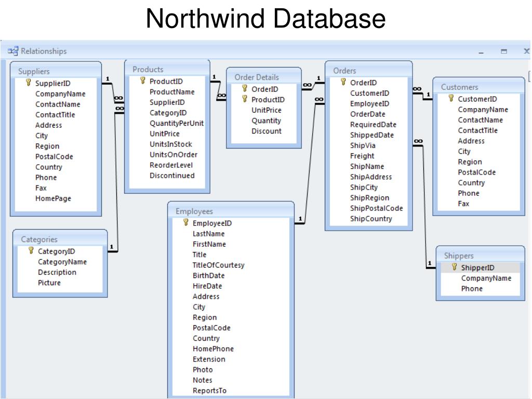Select CompanyName field in Shippers table
Viewport: 532px width, 399px height.
click(x=486, y=278)
